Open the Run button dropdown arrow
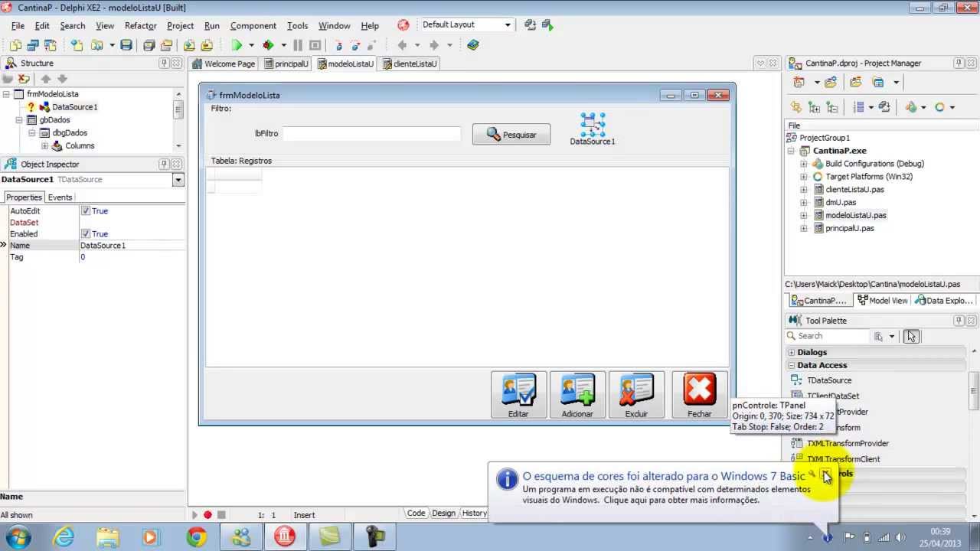Screen dimensions: 980x551 [x=251, y=45]
